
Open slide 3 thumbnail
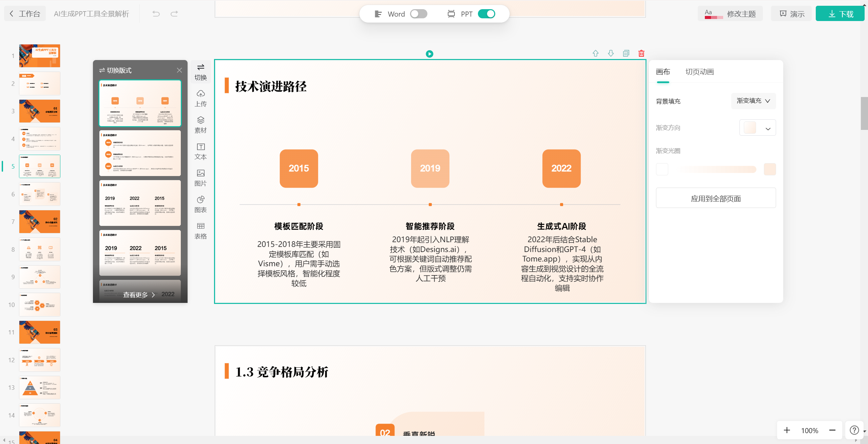coord(40,111)
